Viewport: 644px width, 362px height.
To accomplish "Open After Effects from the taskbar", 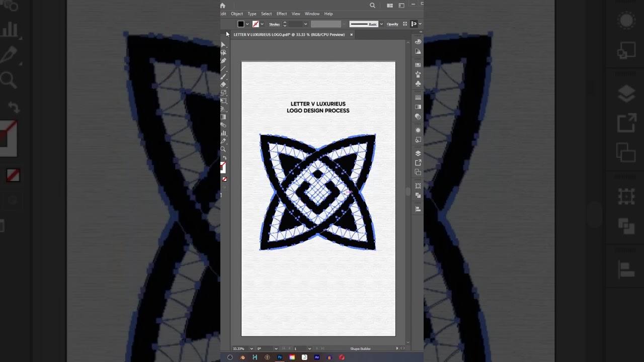I will tap(317, 357).
